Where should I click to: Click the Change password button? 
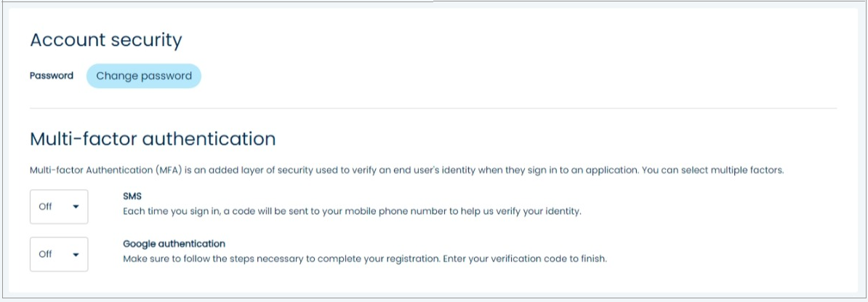click(144, 76)
